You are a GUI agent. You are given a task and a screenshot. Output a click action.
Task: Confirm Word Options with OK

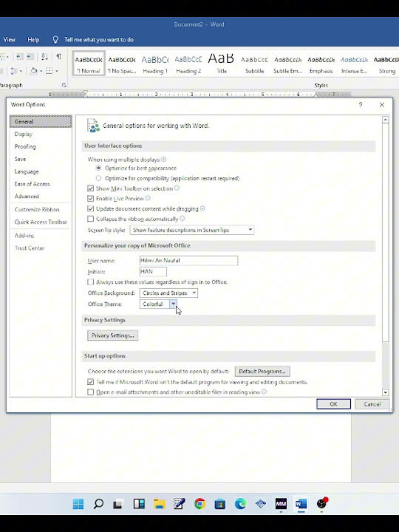(333, 404)
